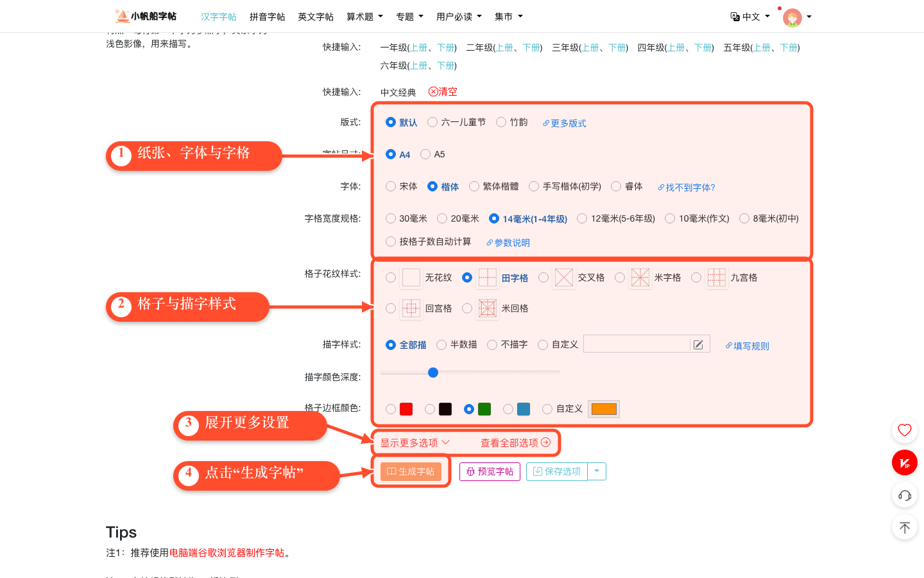Click the 小帆船字帖 sailboat logo
The image size is (924, 578).
(146, 16)
